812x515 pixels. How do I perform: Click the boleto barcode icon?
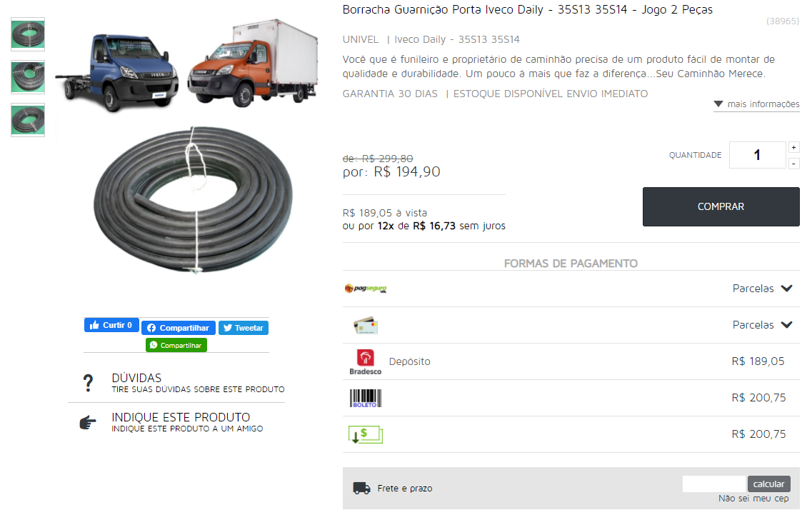tap(366, 398)
